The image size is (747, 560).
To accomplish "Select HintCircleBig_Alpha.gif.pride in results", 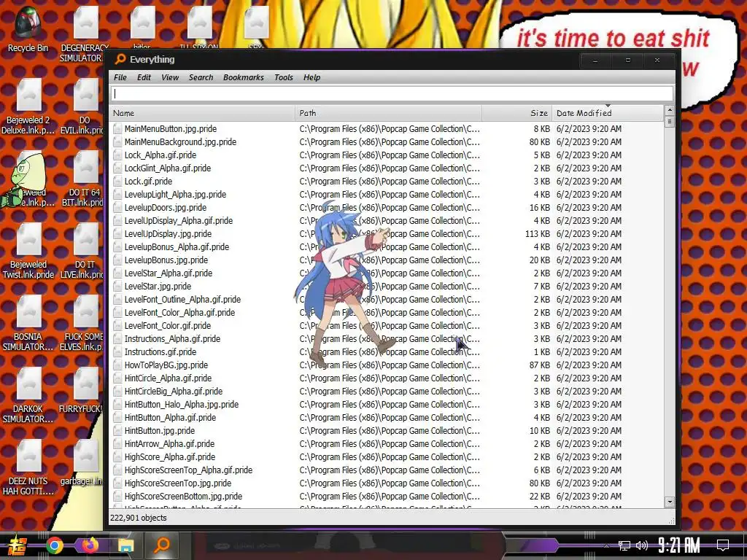I will coord(173,392).
